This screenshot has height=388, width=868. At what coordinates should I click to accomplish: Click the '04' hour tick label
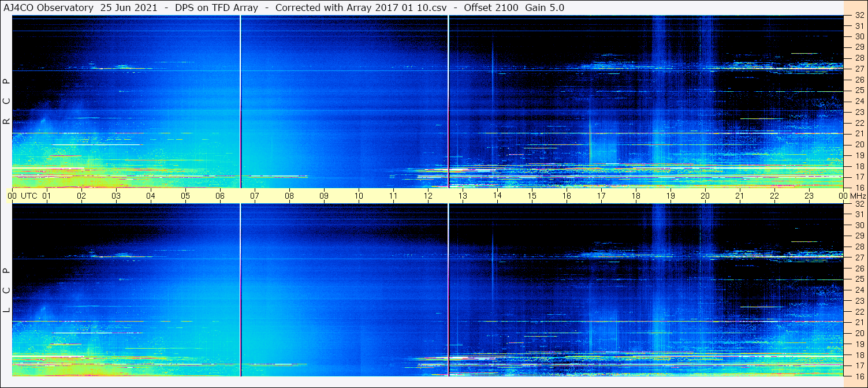(x=151, y=196)
